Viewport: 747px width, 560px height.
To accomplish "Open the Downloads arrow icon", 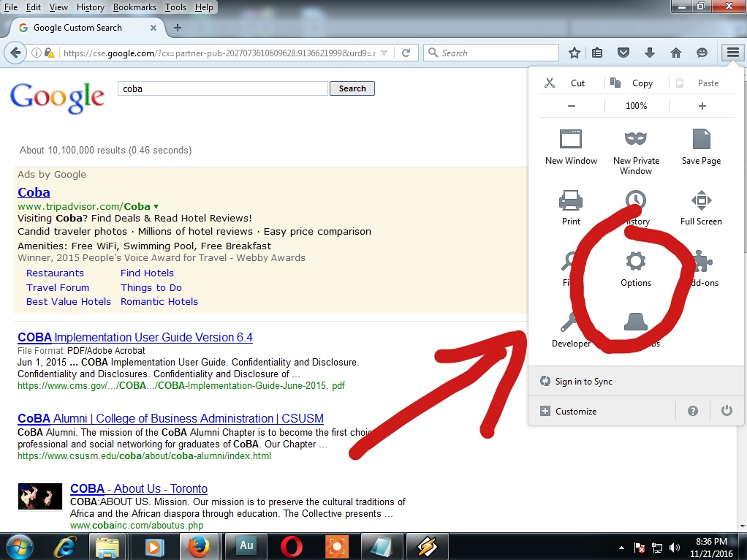I will point(649,53).
